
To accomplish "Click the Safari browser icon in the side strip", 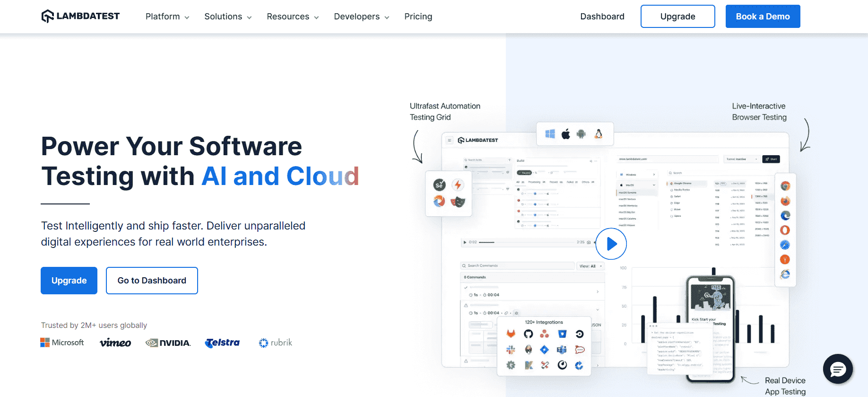I will (785, 245).
